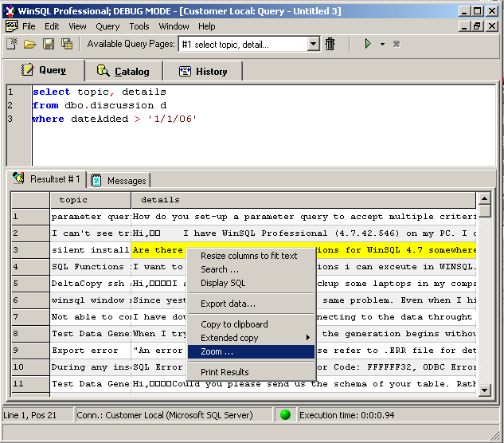The image size is (504, 443).
Task: Select the Messages tab
Action: click(119, 181)
